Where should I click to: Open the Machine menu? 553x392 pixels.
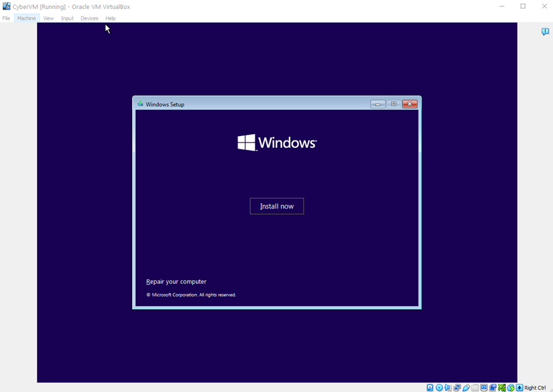click(x=27, y=18)
